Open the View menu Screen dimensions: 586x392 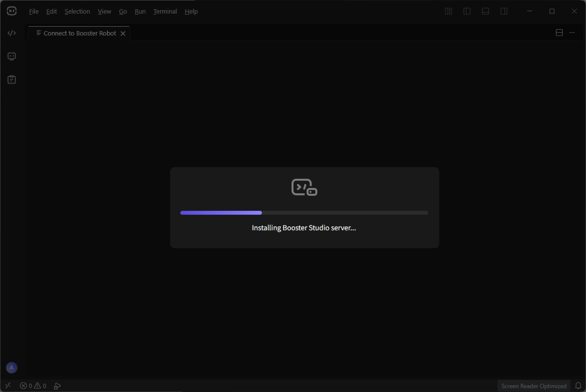(104, 11)
